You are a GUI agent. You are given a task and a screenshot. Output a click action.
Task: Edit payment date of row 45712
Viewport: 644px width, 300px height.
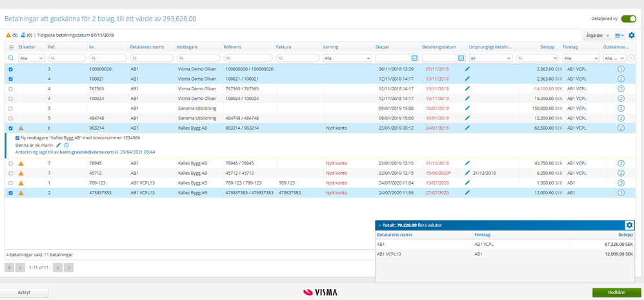[467, 173]
